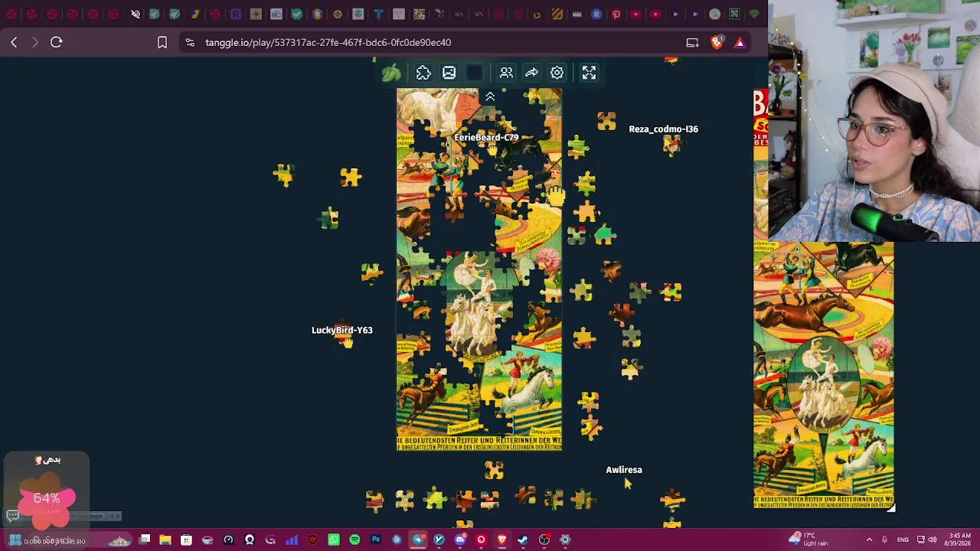Viewport: 980px width, 551px height.
Task: Open Discord from taskbar
Action: tap(460, 540)
